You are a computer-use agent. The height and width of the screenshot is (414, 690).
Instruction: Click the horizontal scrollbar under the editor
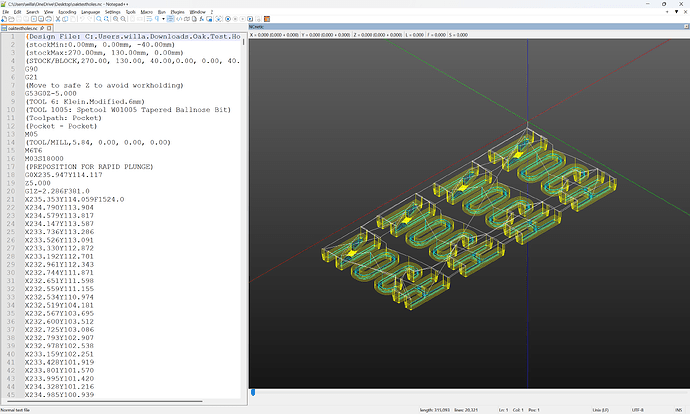point(105,401)
